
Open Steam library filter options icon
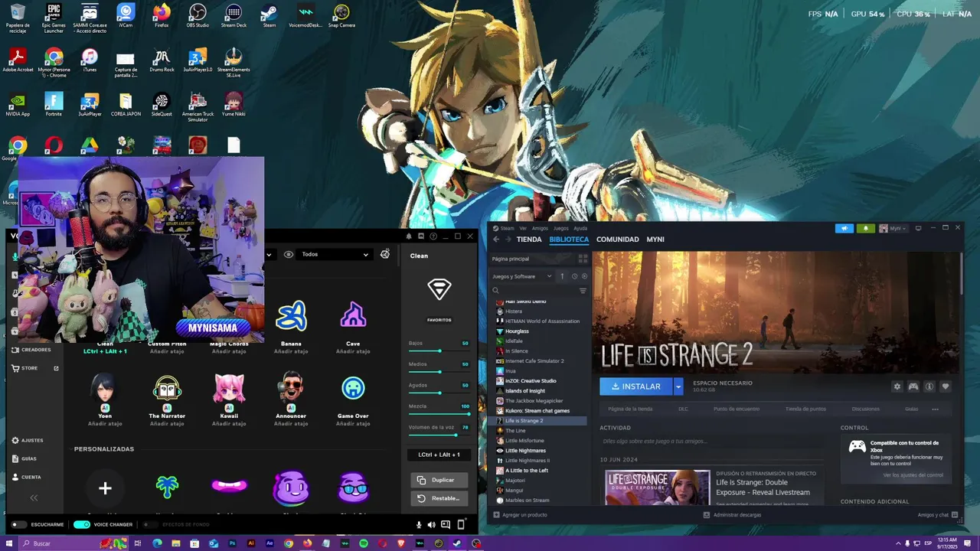click(583, 291)
